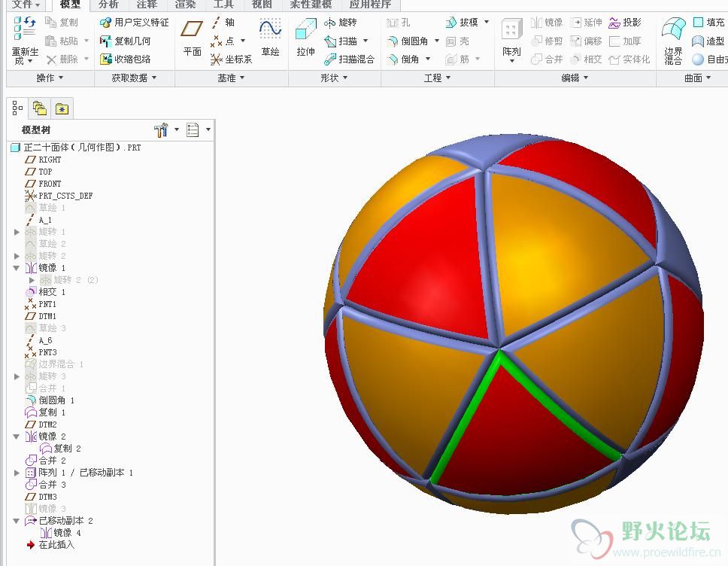Viewport: 728px width, 566px height.
Task: Click the 填充 (Fill) surface tool
Action: tap(708, 23)
